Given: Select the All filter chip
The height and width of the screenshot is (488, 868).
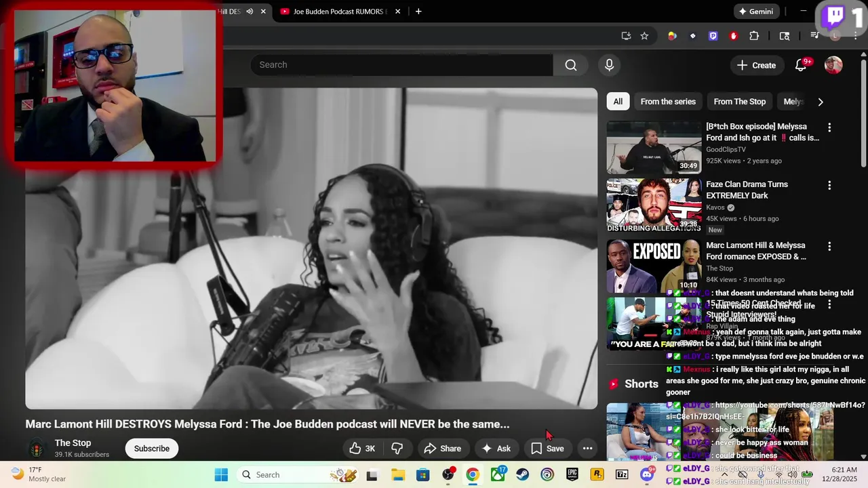Looking at the screenshot, I should click(618, 102).
